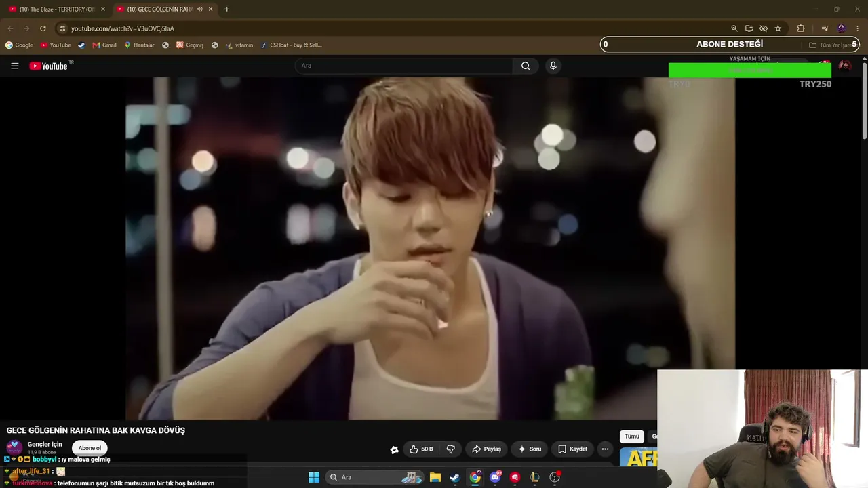Viewport: 868px width, 488px height.
Task: Click the Soru ask button
Action: (530, 449)
